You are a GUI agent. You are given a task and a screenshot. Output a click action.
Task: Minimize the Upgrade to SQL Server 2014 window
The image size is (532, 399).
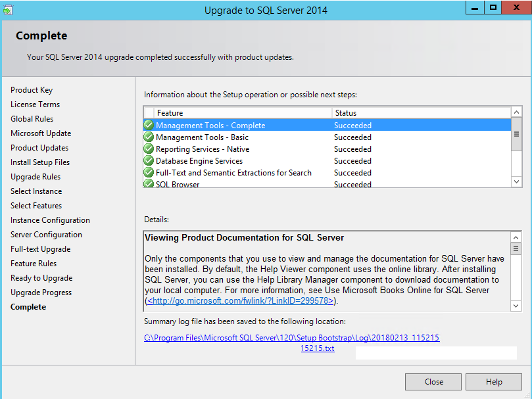coord(475,7)
